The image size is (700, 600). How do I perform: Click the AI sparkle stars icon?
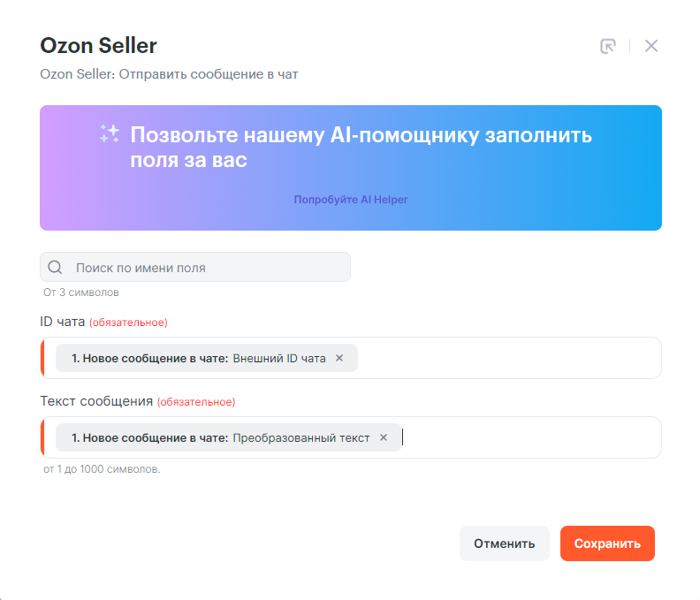(x=110, y=134)
